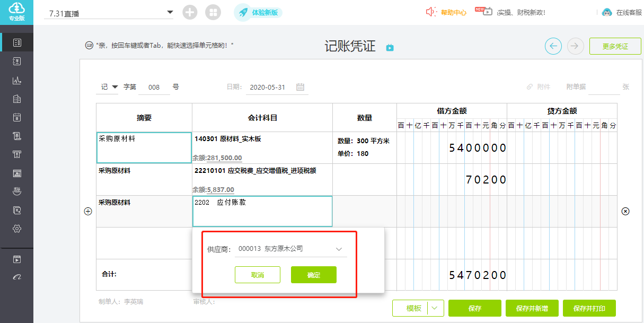The height and width of the screenshot is (323, 644).
Task: Click the summary cell in the first 采购原材料 row
Action: (144, 147)
